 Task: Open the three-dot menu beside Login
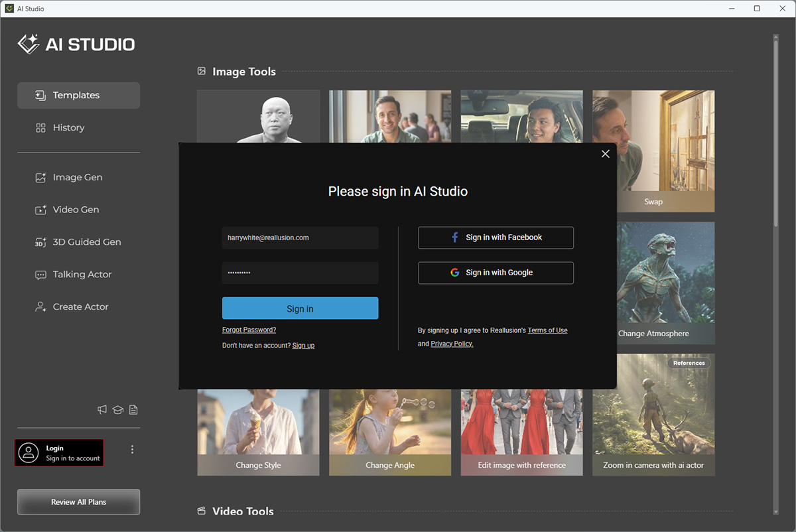coord(132,450)
